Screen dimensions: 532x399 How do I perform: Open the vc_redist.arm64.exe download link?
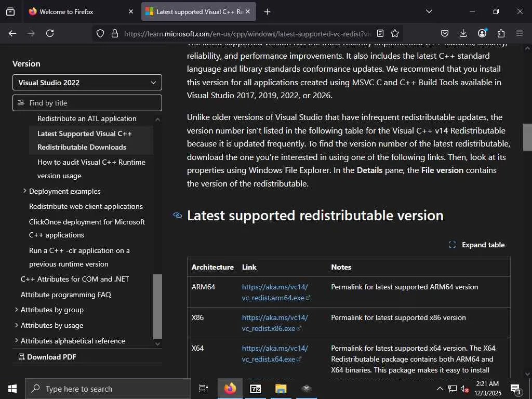click(x=275, y=292)
